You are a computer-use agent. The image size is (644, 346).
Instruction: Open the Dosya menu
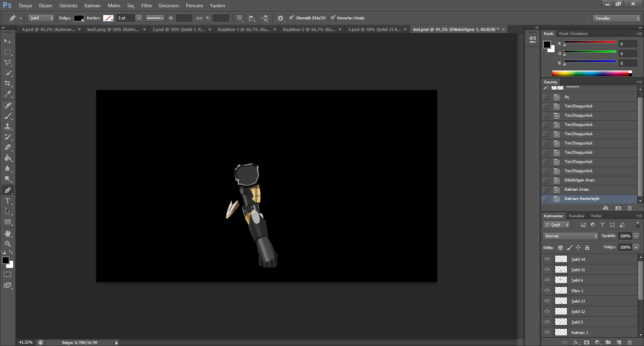coord(25,6)
